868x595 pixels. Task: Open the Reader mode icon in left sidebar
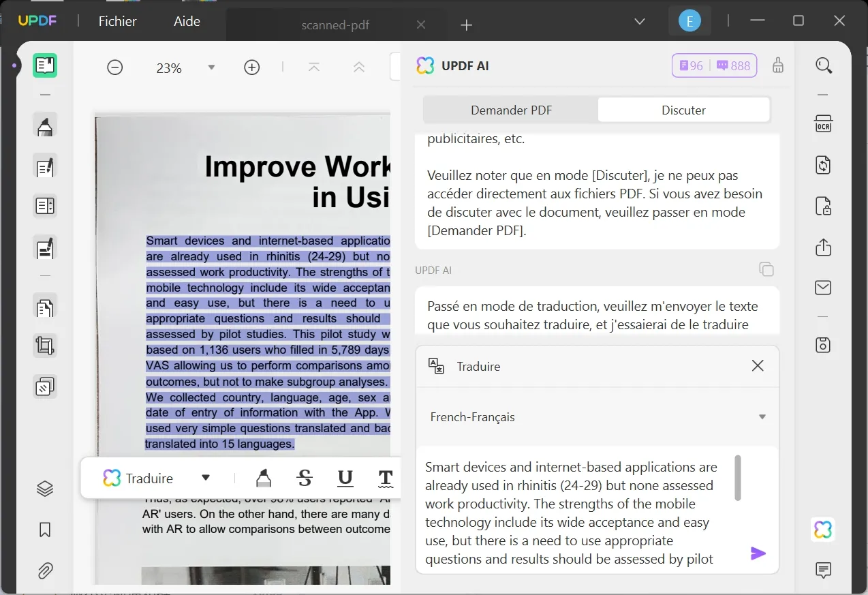point(45,65)
